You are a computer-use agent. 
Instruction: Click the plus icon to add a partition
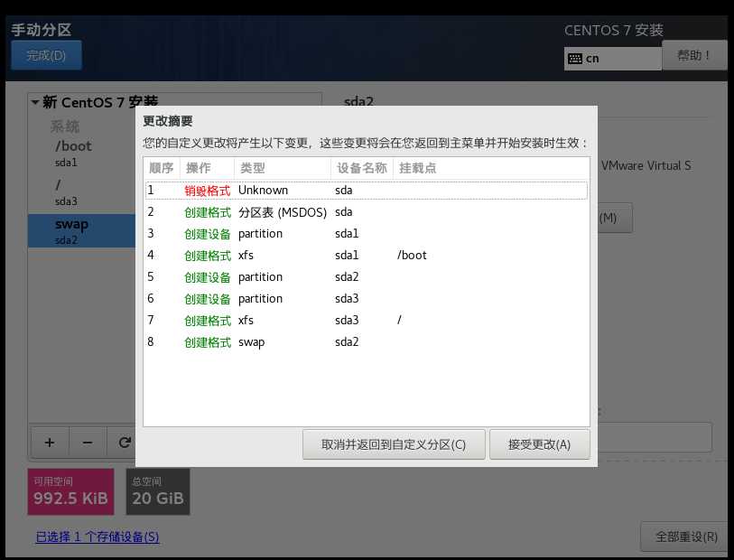click(50, 442)
